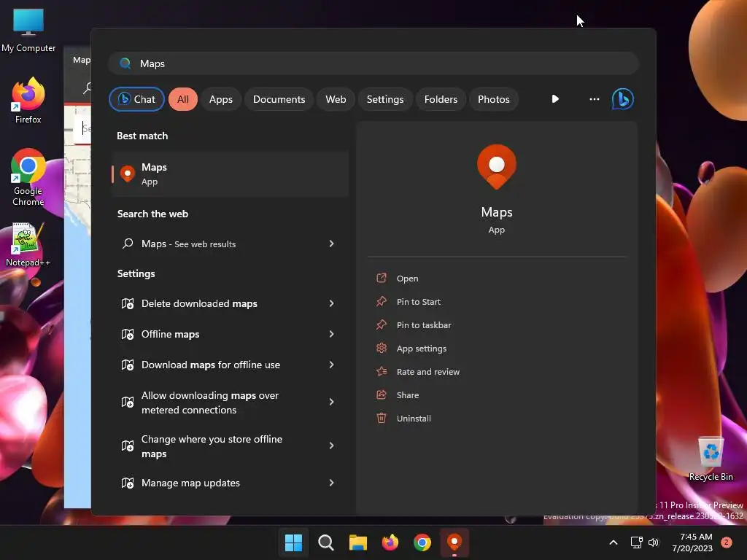The height and width of the screenshot is (560, 747).
Task: Click 'Maps - See web results' text
Action: click(x=189, y=244)
